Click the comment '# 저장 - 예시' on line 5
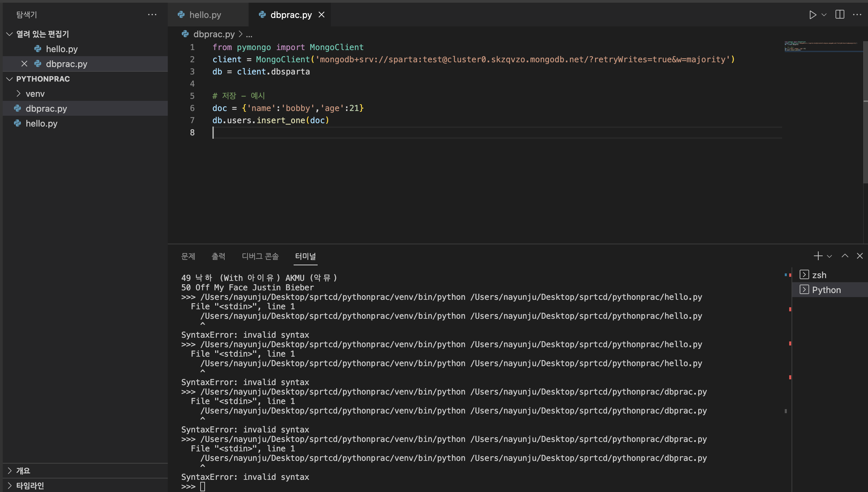 click(238, 96)
